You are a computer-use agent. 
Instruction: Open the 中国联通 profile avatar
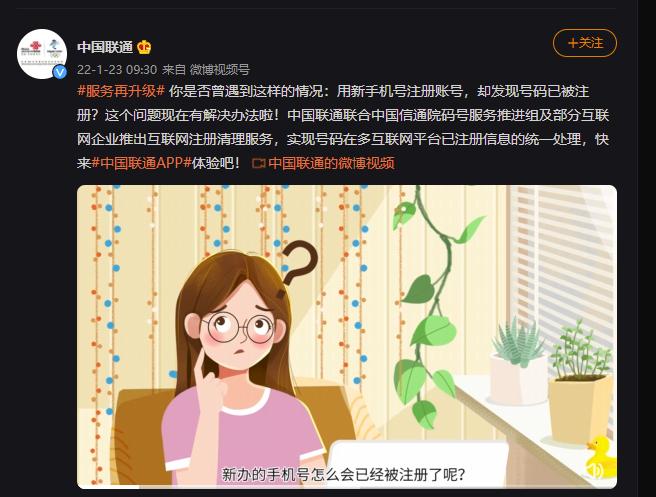[42, 54]
